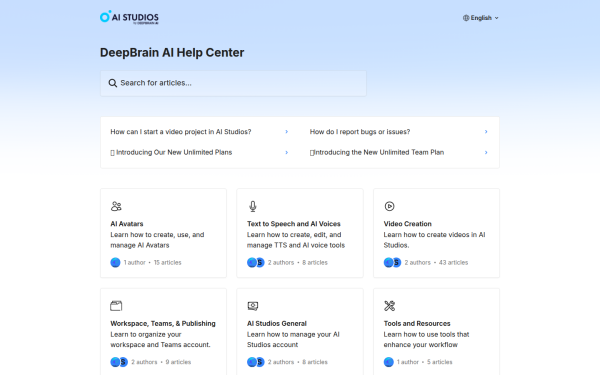The width and height of the screenshot is (600, 375).
Task: Open the Workspace, Teams, & Publishing title
Action: pos(163,323)
